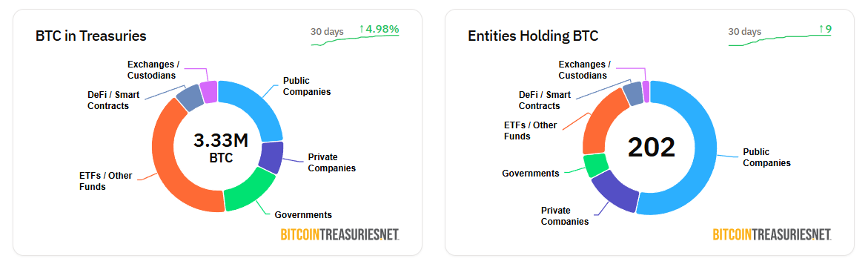
Task: Select the purple Private Companies slice in Treasuries chart
Action: pyautogui.click(x=271, y=157)
